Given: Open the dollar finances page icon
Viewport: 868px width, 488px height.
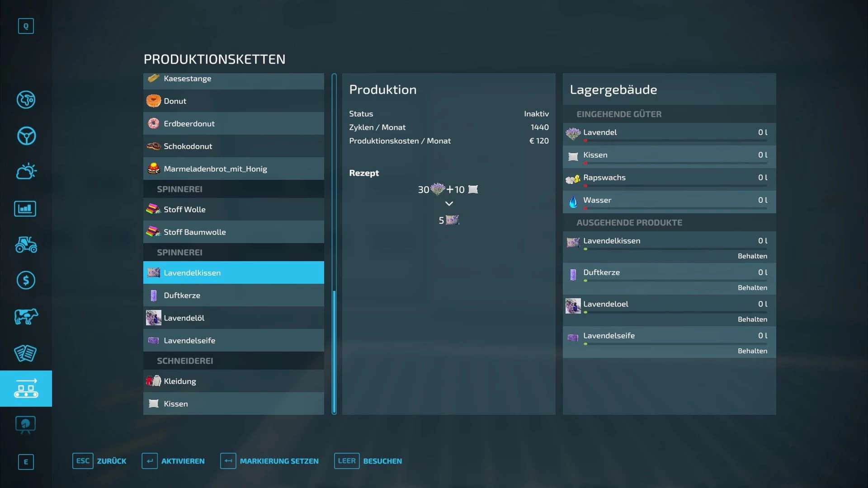Looking at the screenshot, I should tap(26, 281).
